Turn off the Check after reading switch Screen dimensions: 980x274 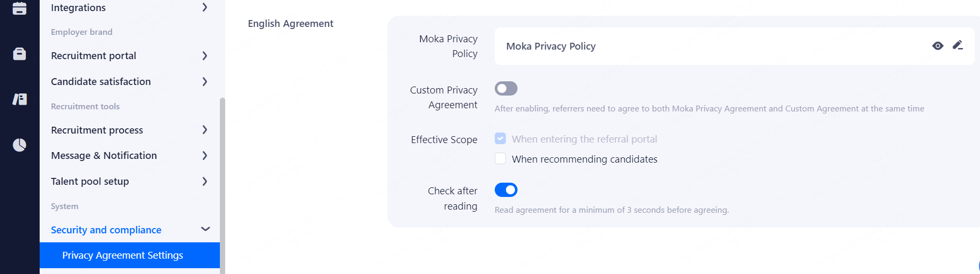pyautogui.click(x=506, y=190)
